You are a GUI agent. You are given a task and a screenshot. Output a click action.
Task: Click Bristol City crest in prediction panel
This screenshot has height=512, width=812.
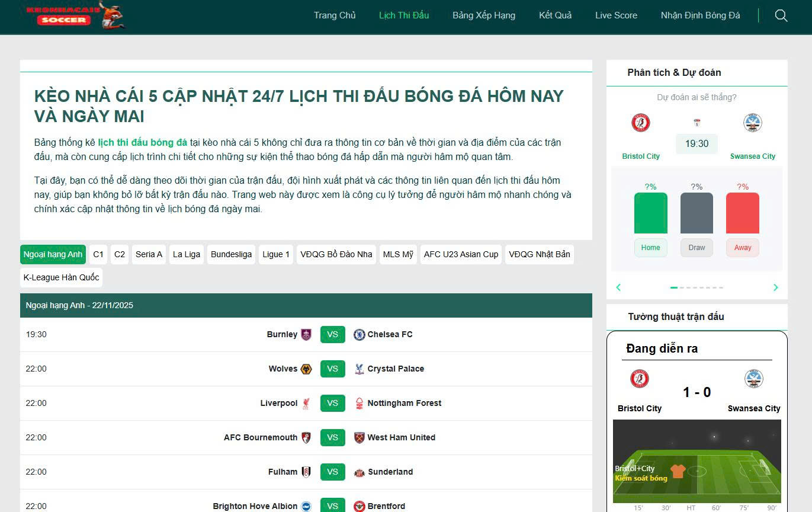click(641, 123)
